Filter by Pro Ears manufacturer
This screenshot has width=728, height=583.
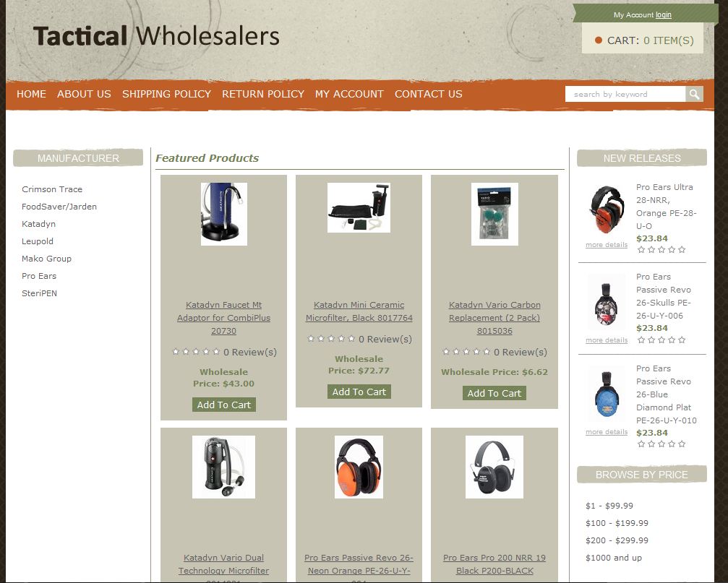tap(39, 276)
